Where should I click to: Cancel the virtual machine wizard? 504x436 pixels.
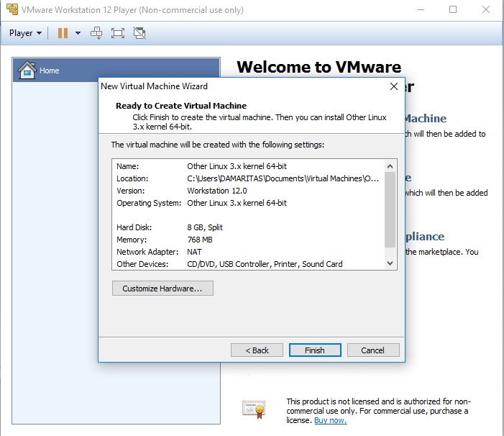click(x=372, y=350)
